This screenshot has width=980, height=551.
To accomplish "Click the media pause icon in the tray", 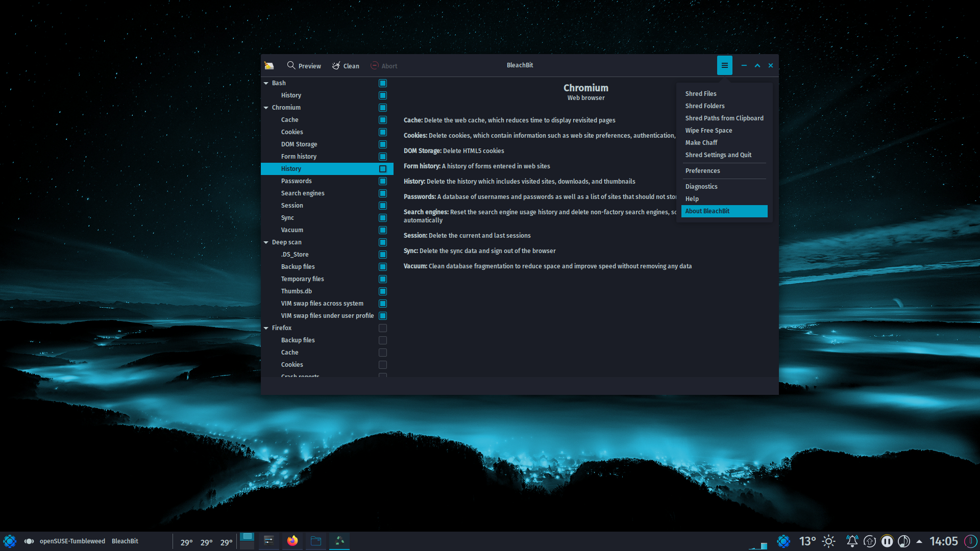I will (887, 541).
